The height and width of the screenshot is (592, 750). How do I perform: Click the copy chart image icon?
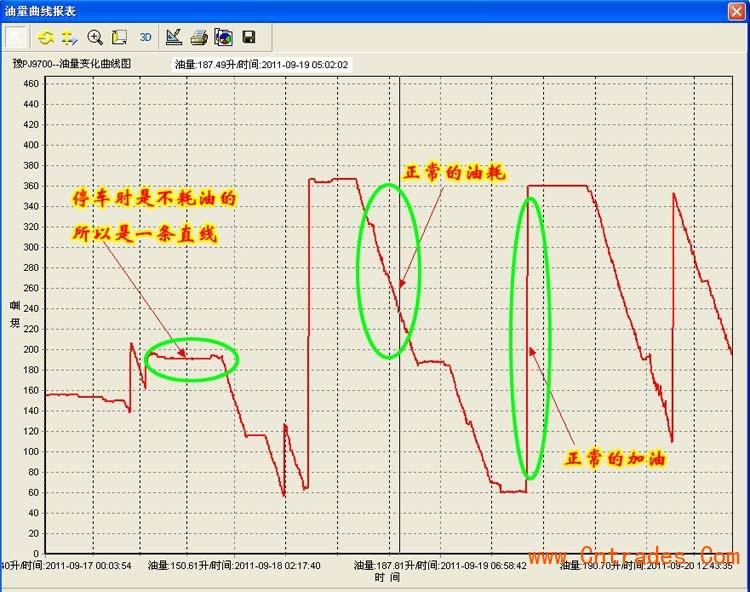223,38
